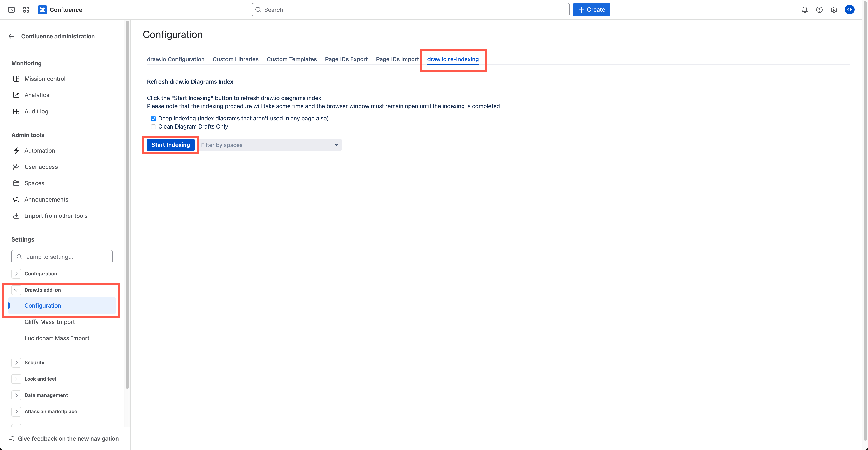Click the Start Indexing button
The width and height of the screenshot is (868, 450).
point(171,145)
